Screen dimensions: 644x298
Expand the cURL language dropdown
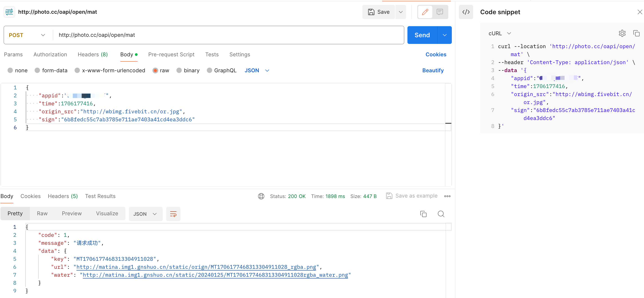(x=500, y=33)
